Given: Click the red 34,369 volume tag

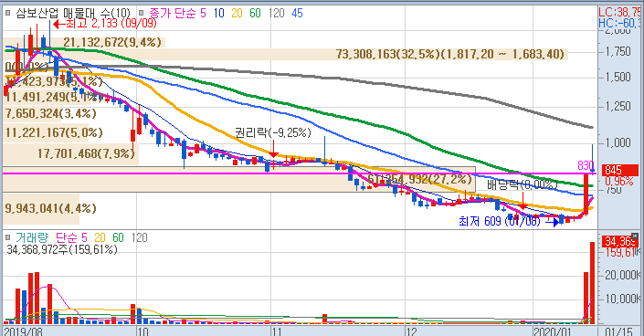Looking at the screenshot, I should click(x=620, y=242).
